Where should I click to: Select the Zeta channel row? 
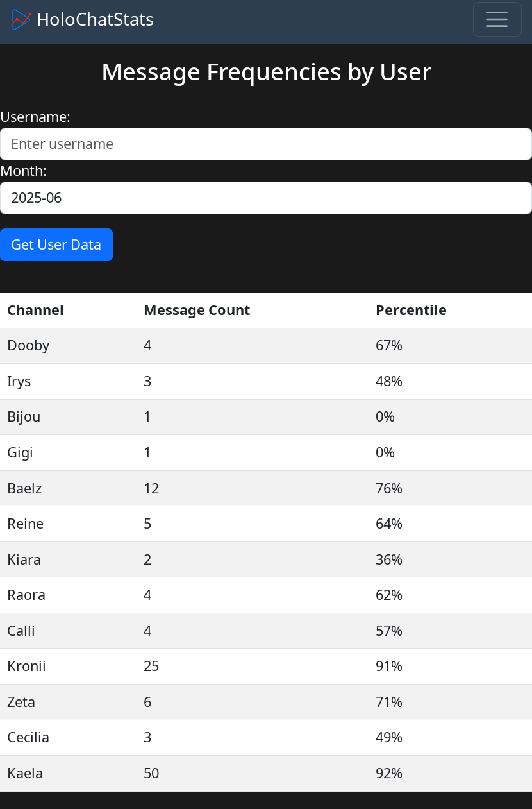coord(266,702)
